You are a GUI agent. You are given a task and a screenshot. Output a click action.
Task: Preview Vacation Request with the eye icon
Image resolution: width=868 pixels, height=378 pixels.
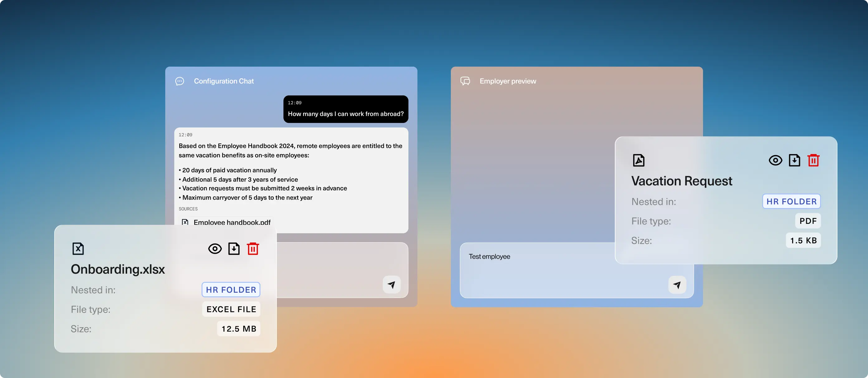tap(775, 160)
